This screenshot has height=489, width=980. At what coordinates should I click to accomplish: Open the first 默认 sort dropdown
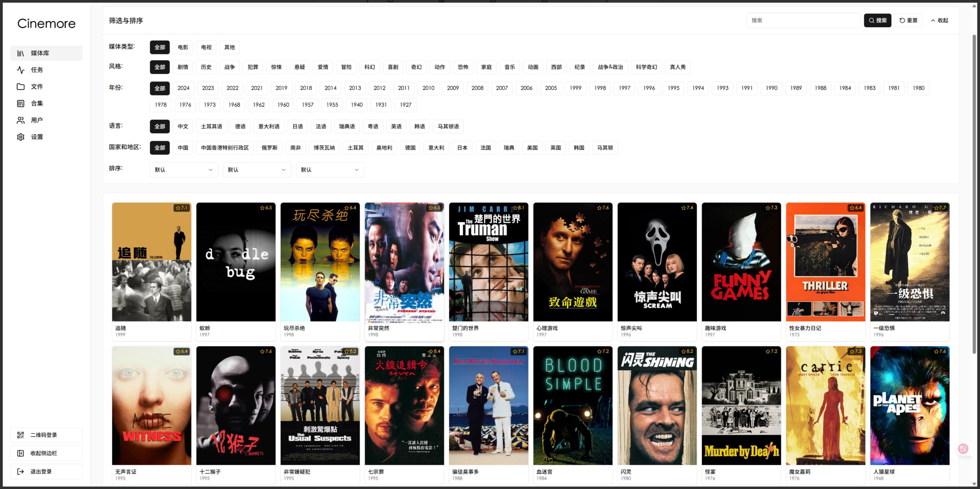point(184,170)
